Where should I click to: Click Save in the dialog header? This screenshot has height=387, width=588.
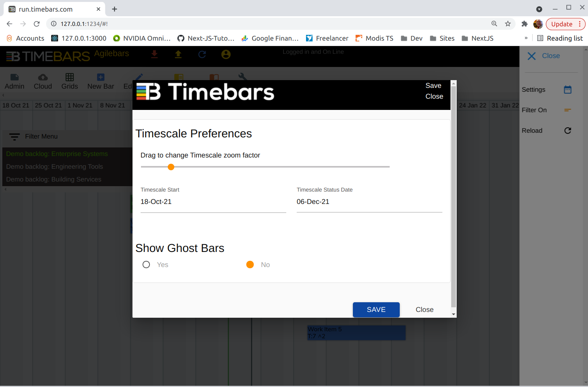(433, 86)
